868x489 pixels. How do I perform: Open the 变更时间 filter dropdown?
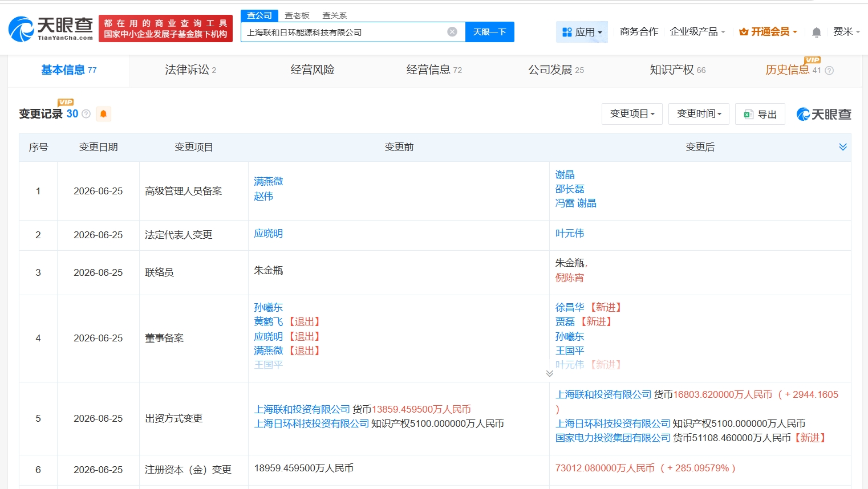point(699,114)
